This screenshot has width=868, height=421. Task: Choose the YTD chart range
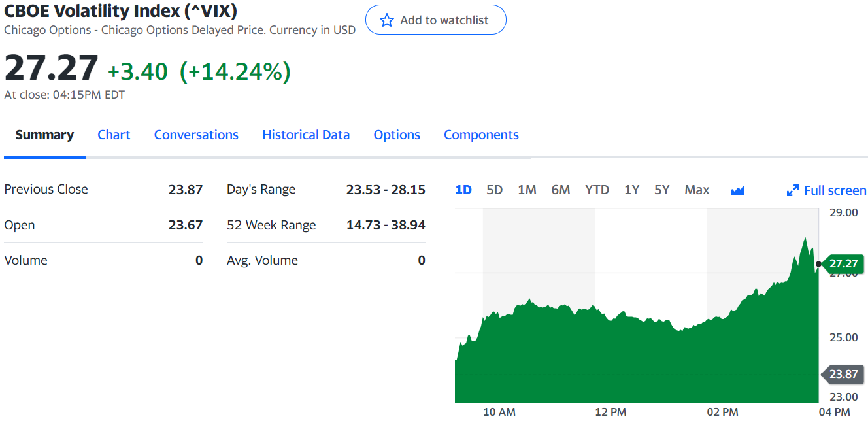(597, 190)
